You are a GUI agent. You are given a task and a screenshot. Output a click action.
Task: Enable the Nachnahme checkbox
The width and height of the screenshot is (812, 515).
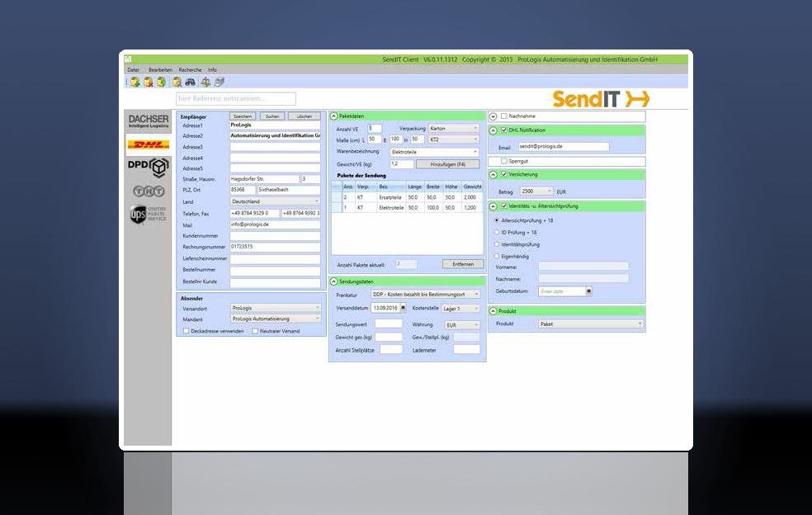click(504, 116)
